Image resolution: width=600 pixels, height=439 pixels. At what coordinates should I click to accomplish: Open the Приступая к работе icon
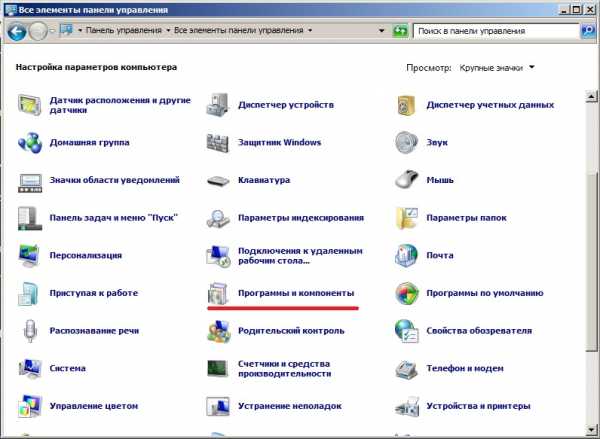[x=29, y=293]
